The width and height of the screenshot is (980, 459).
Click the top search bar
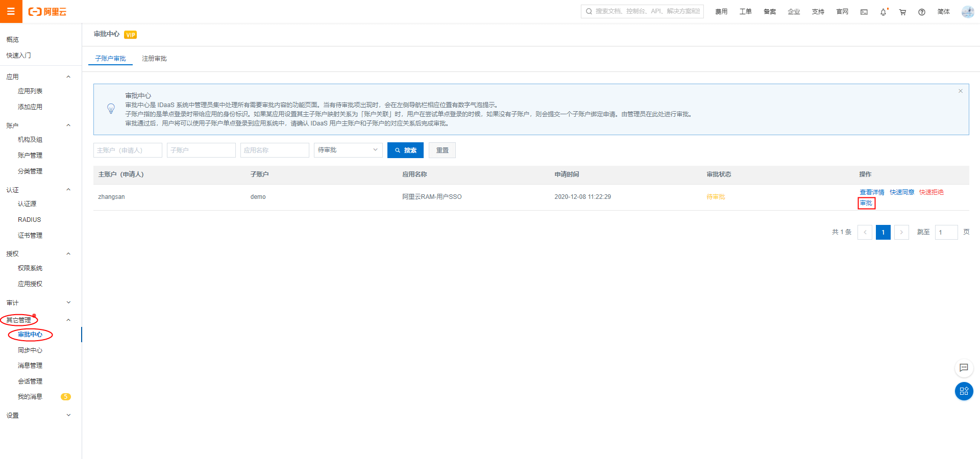tap(642, 11)
